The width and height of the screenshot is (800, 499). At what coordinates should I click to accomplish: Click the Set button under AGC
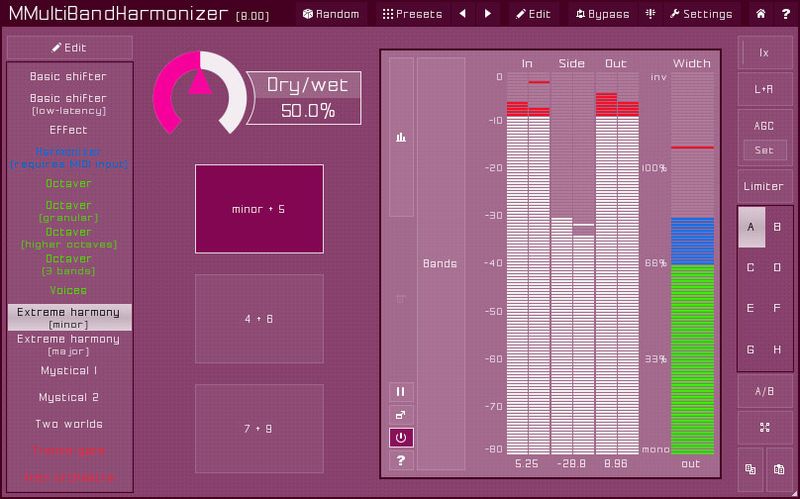764,151
